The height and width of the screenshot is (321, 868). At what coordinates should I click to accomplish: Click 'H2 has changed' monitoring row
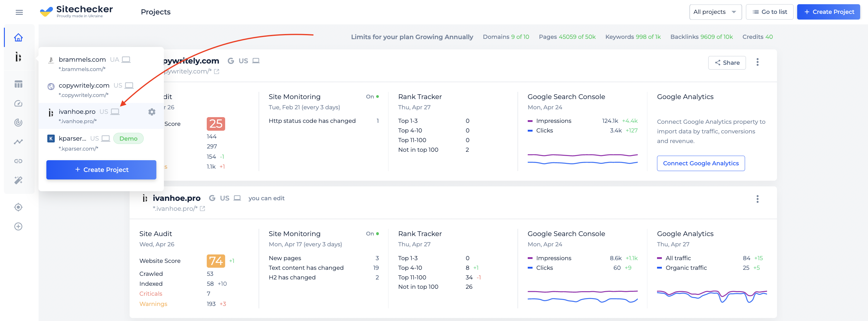[x=323, y=278]
